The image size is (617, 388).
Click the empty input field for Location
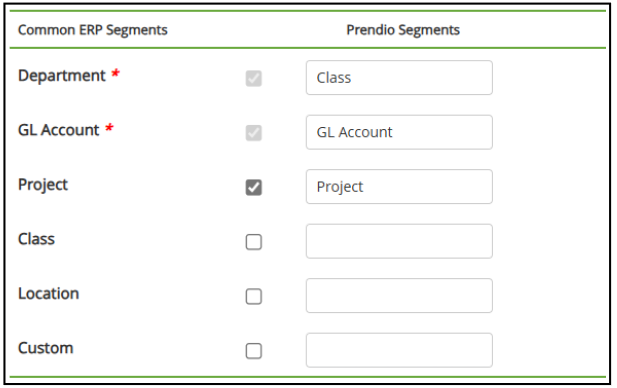(399, 296)
